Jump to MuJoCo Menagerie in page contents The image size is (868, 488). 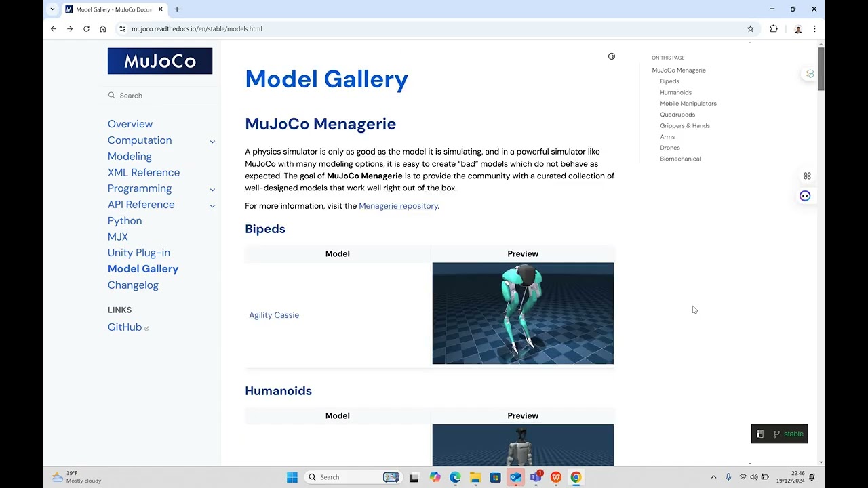tap(679, 70)
